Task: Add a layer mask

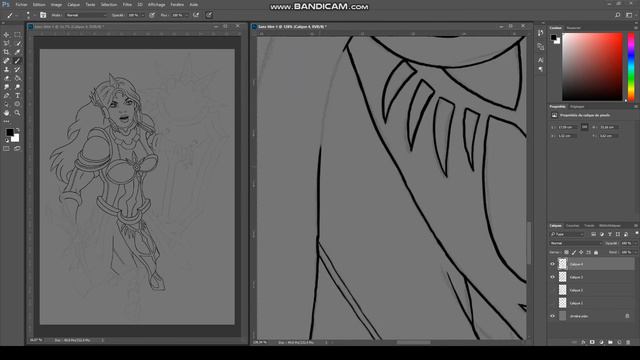Action: (592, 342)
